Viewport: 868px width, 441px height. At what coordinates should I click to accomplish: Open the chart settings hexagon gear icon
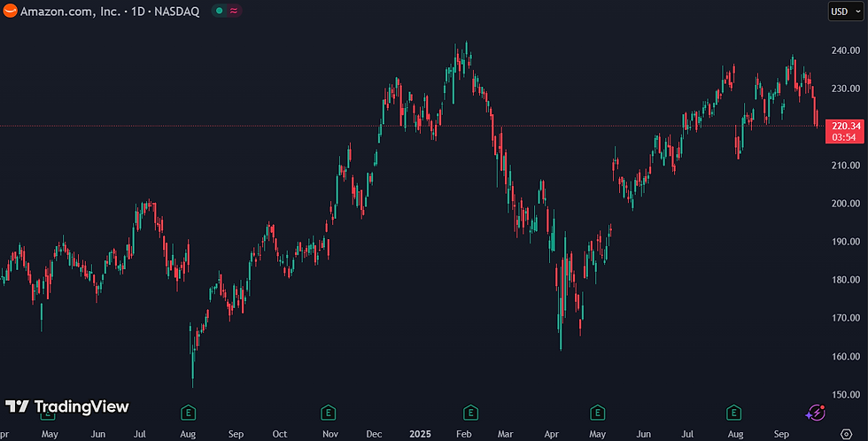coord(846,434)
